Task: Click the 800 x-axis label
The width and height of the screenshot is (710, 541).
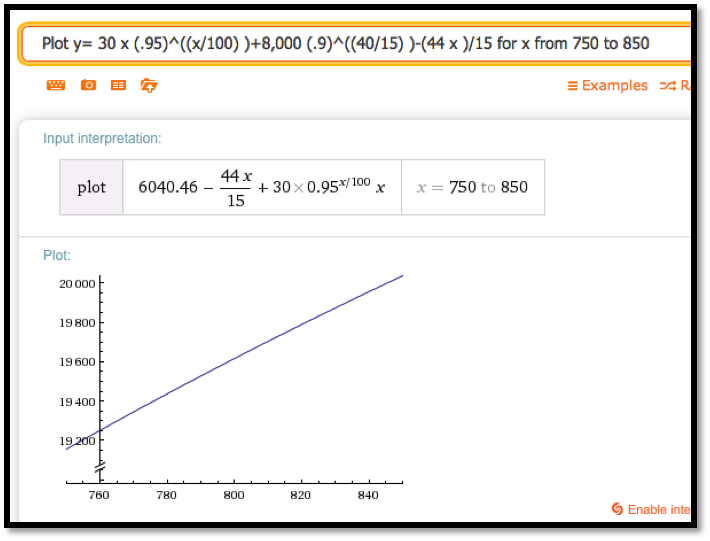Action: point(234,495)
